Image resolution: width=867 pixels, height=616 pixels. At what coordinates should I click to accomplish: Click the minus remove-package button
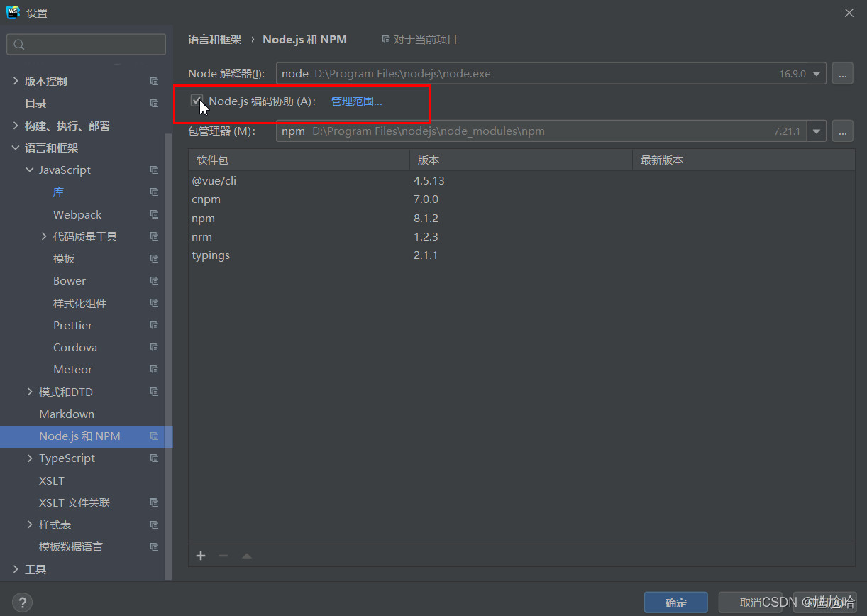(x=223, y=556)
